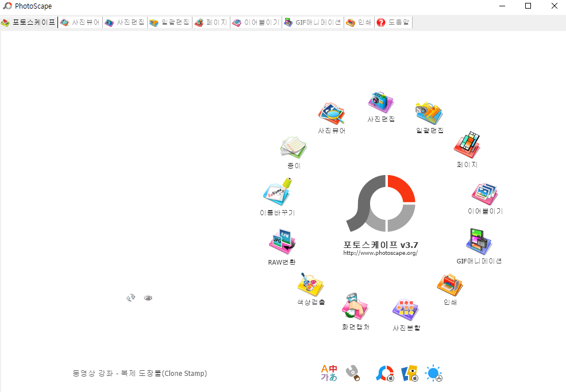Click the large PhotoScape center logo
The width and height of the screenshot is (566, 392).
tap(381, 203)
